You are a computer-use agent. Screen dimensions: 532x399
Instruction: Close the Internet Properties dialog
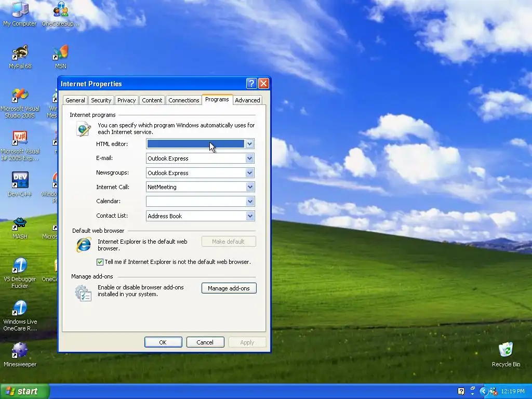click(x=263, y=84)
